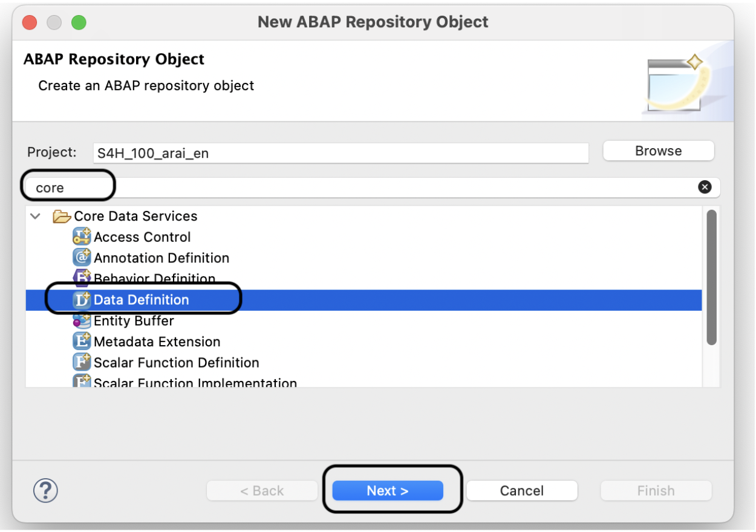Select the Metadata Extension row
Image resolution: width=756 pixels, height=532 pixels.
[x=363, y=342]
